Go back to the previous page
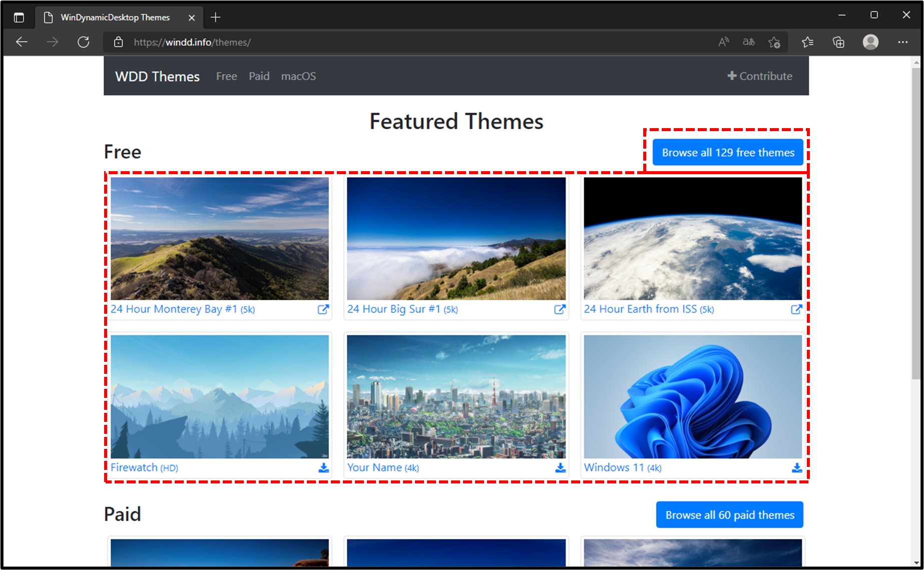The image size is (924, 570). pyautogui.click(x=22, y=42)
